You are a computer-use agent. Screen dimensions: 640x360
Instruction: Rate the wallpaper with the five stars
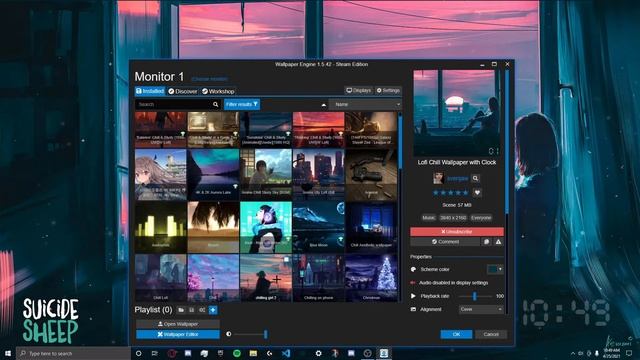click(x=451, y=193)
